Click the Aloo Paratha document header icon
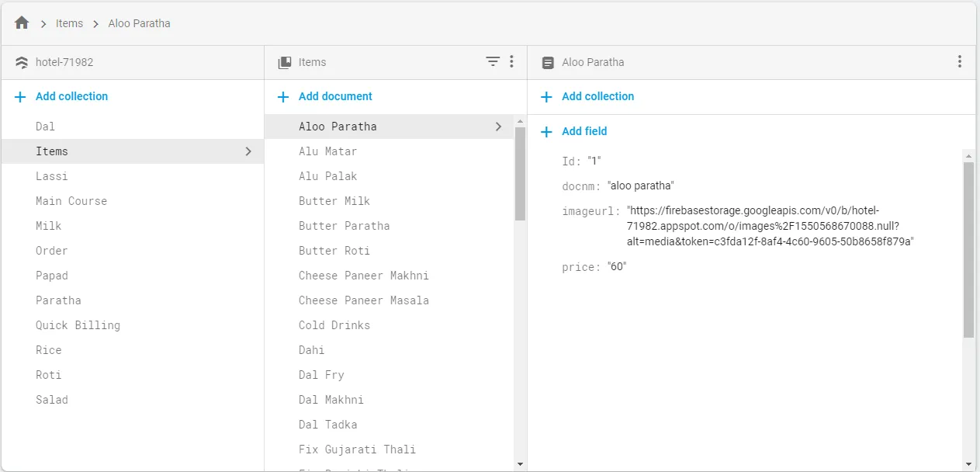This screenshot has height=472, width=980. (548, 62)
